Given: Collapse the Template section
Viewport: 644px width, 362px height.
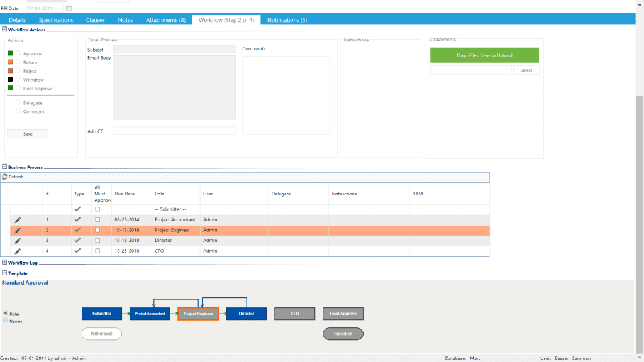Looking at the screenshot, I should (x=4, y=273).
